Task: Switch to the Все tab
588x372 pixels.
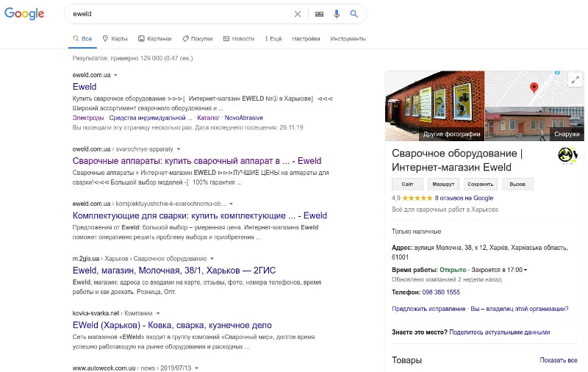Action: [x=82, y=39]
